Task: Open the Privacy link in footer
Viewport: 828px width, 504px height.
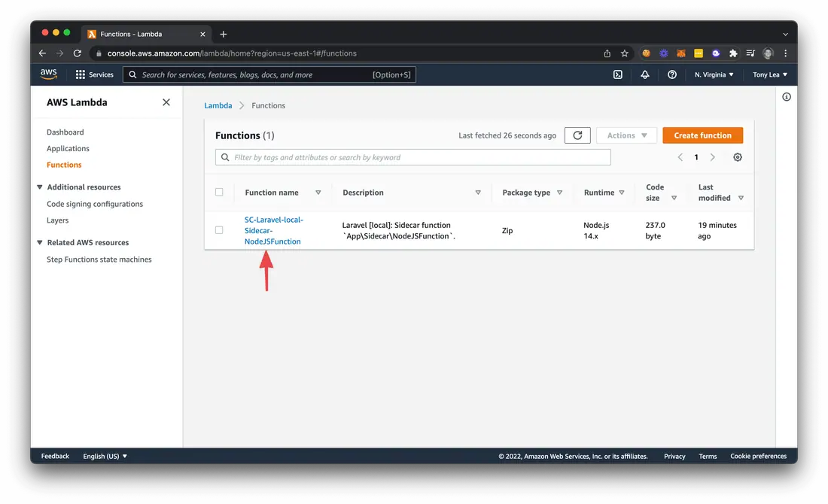Action: click(674, 456)
